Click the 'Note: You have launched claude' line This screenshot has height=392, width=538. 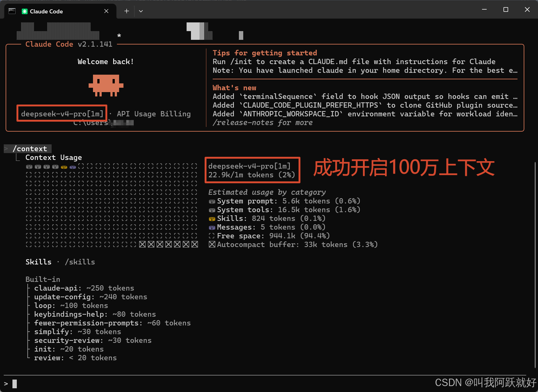pyautogui.click(x=365, y=70)
